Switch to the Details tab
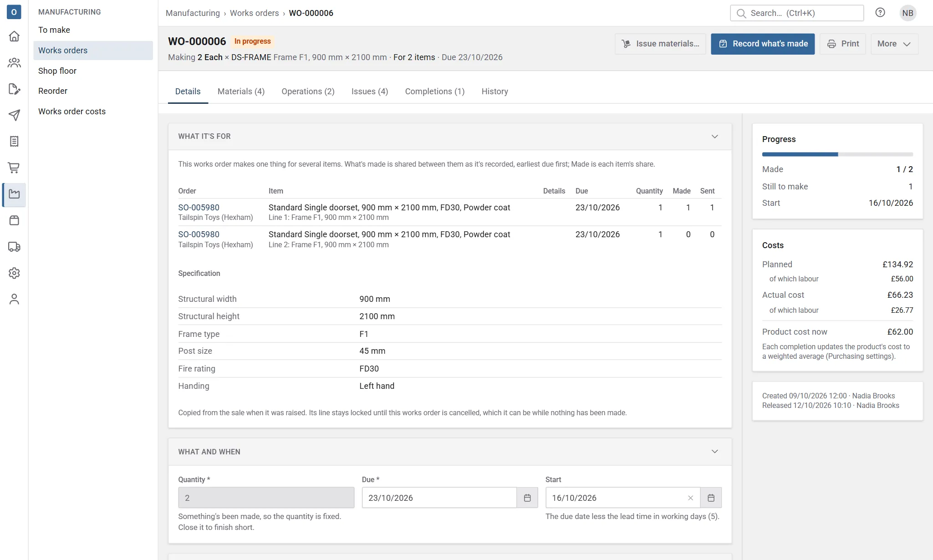Screen dimensions: 933x560 pyautogui.click(x=188, y=92)
